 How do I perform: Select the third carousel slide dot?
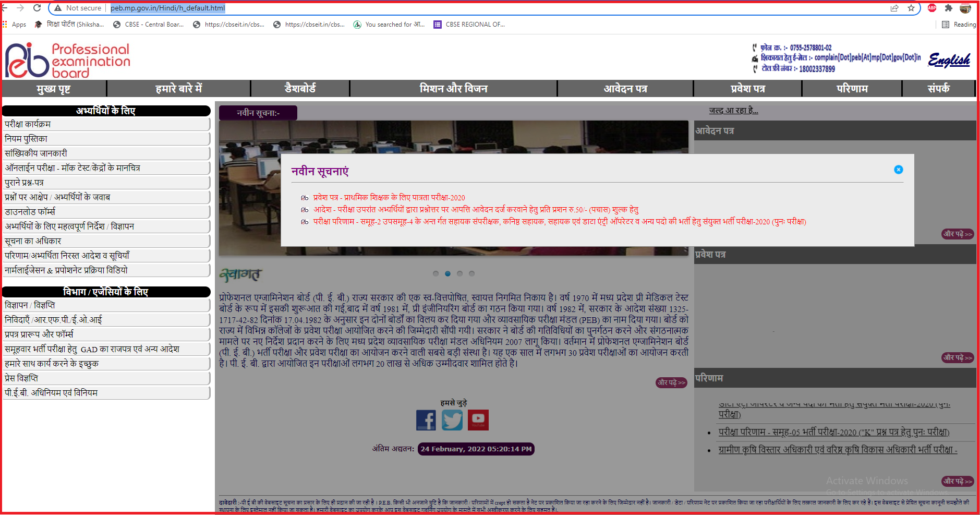(459, 273)
